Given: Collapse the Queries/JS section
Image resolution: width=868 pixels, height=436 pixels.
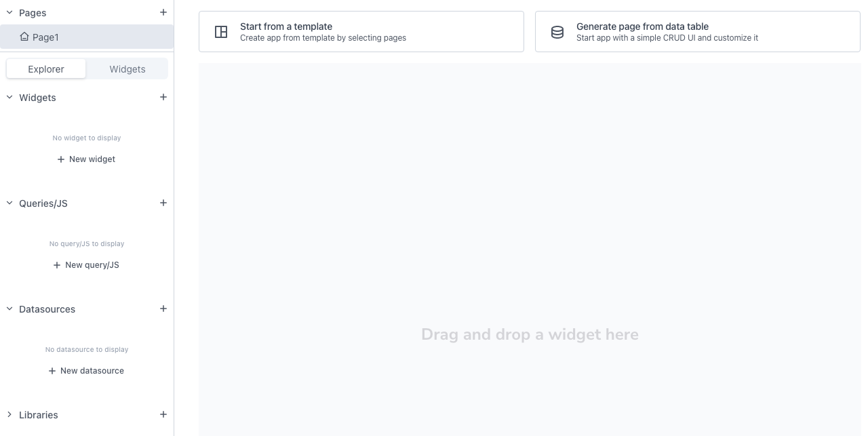Looking at the screenshot, I should pos(9,203).
